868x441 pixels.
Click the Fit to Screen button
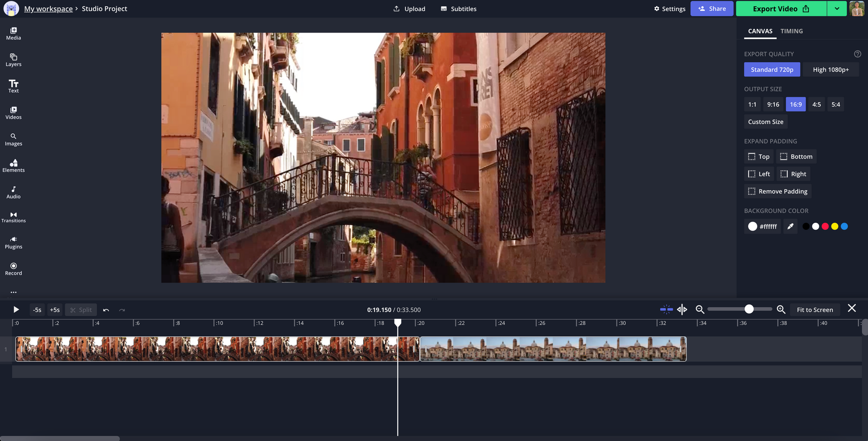click(815, 310)
